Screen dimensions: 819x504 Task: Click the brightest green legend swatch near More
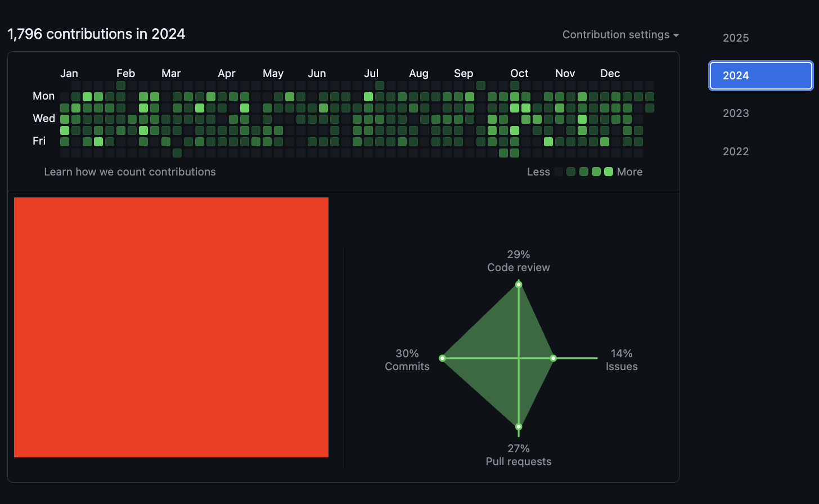coord(609,172)
